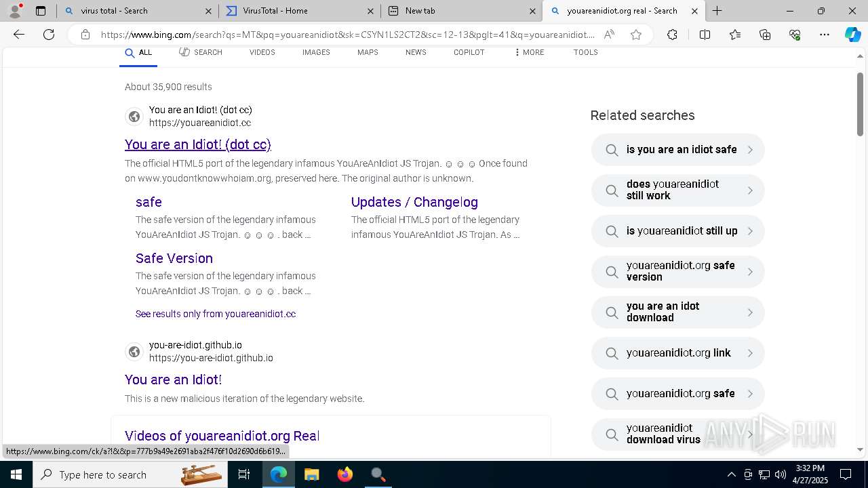Screen dimensions: 868x488
Task: Open the Extensions puzzle icon
Action: click(x=672, y=35)
